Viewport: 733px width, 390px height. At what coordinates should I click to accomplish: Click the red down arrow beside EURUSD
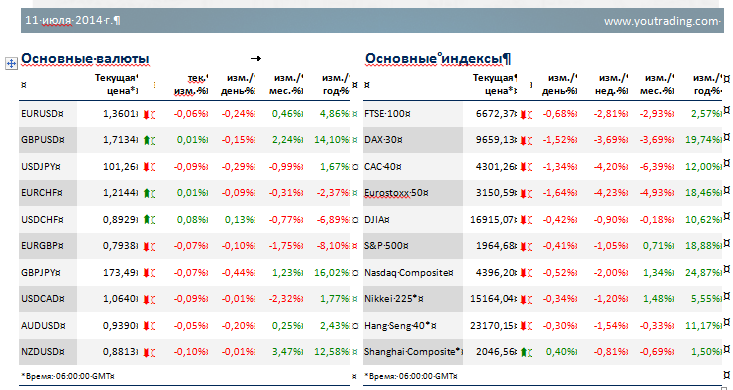tap(146, 114)
